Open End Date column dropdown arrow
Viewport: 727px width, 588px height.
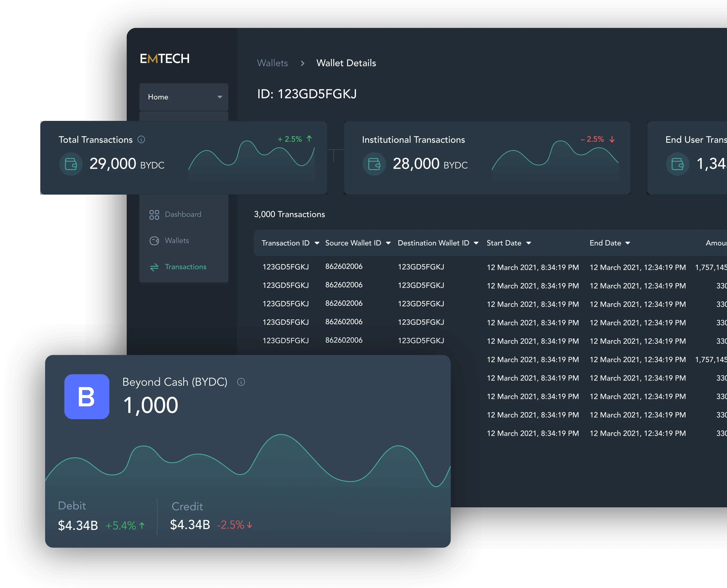click(628, 243)
